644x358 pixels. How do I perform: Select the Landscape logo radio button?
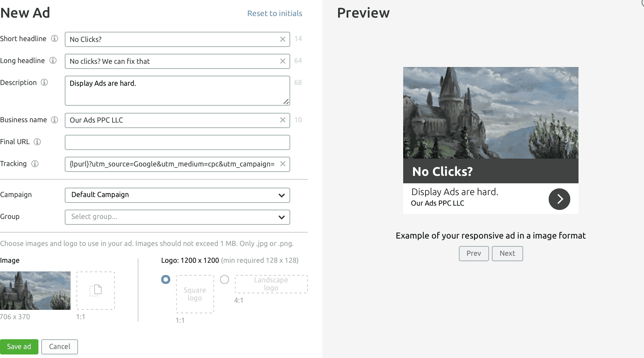(x=224, y=279)
